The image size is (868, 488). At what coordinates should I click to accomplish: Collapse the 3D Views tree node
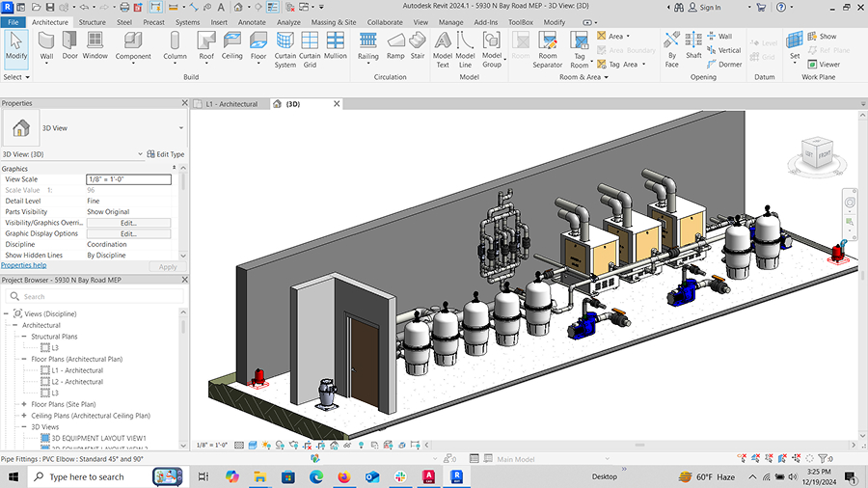[x=24, y=427]
